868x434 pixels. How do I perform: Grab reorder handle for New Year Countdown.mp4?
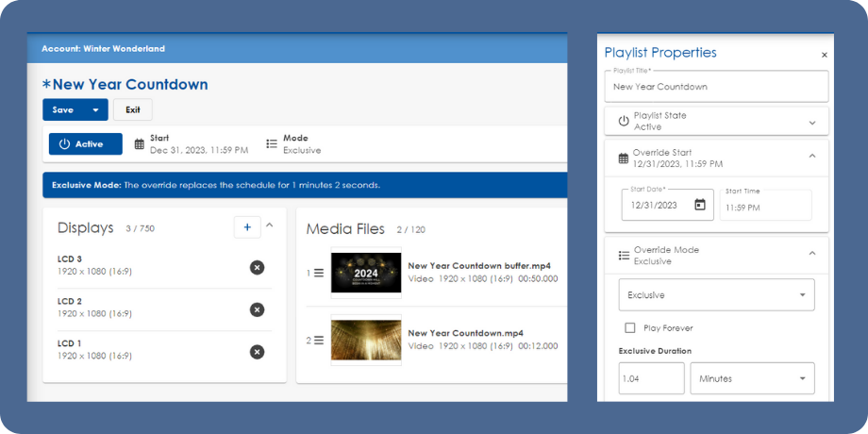[x=318, y=340]
